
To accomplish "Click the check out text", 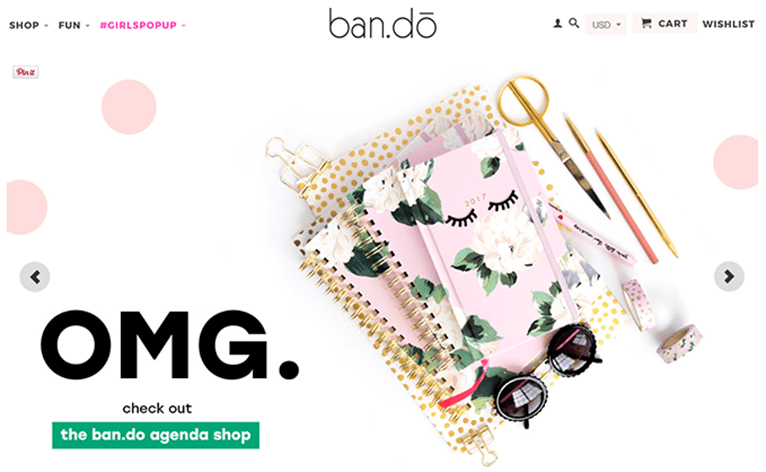I will coord(157,408).
